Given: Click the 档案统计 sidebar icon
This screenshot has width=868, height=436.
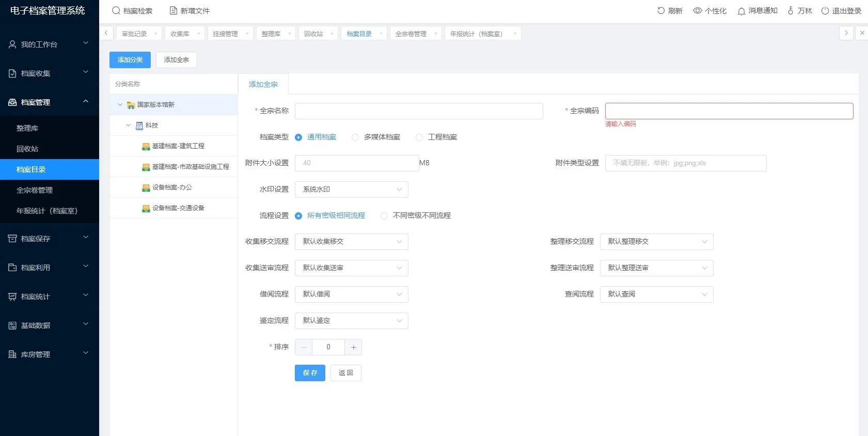Looking at the screenshot, I should coord(12,297).
